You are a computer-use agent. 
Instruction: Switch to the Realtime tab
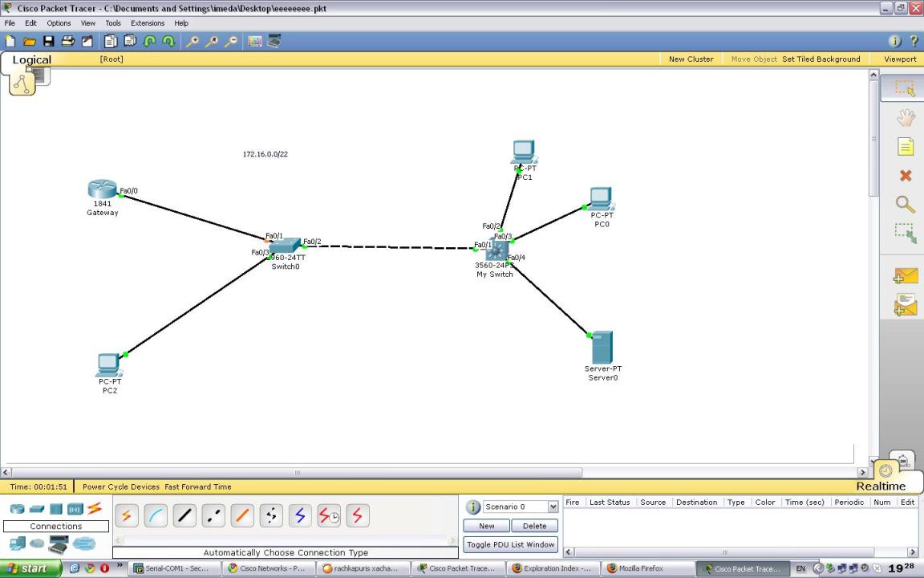click(x=881, y=486)
